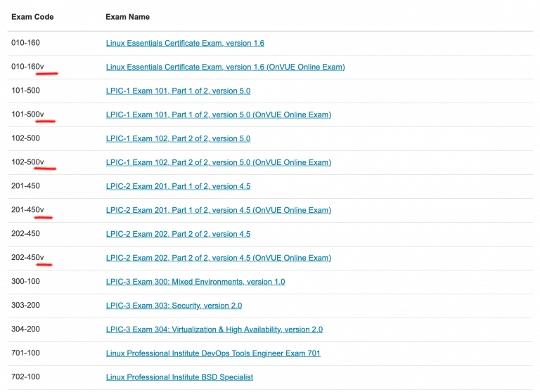
Task: Click exam code 701-100 cell
Action: pyautogui.click(x=25, y=354)
